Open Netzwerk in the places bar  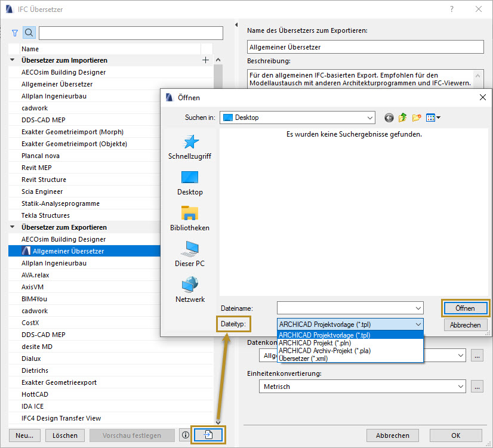click(x=190, y=290)
